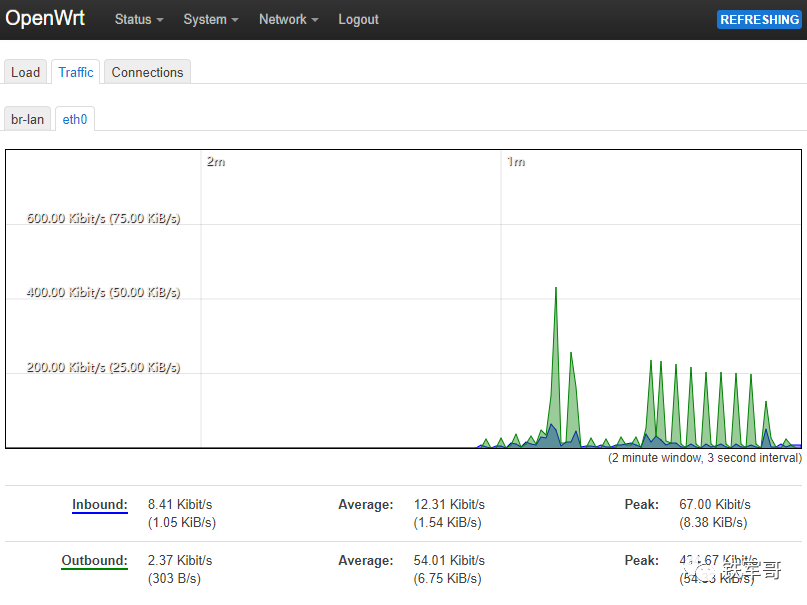Expand the Network dropdown menu
This screenshot has height=605, width=807.
tap(288, 19)
